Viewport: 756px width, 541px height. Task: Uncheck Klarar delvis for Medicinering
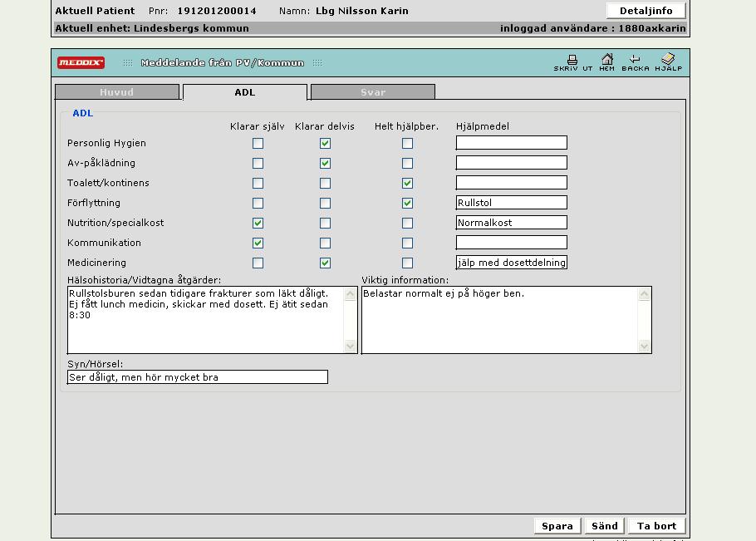(x=325, y=263)
